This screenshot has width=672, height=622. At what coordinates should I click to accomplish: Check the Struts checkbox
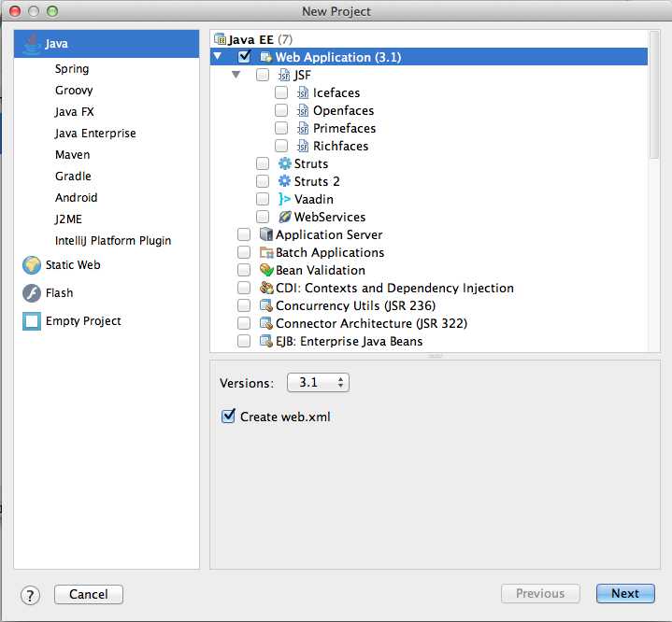(x=263, y=163)
